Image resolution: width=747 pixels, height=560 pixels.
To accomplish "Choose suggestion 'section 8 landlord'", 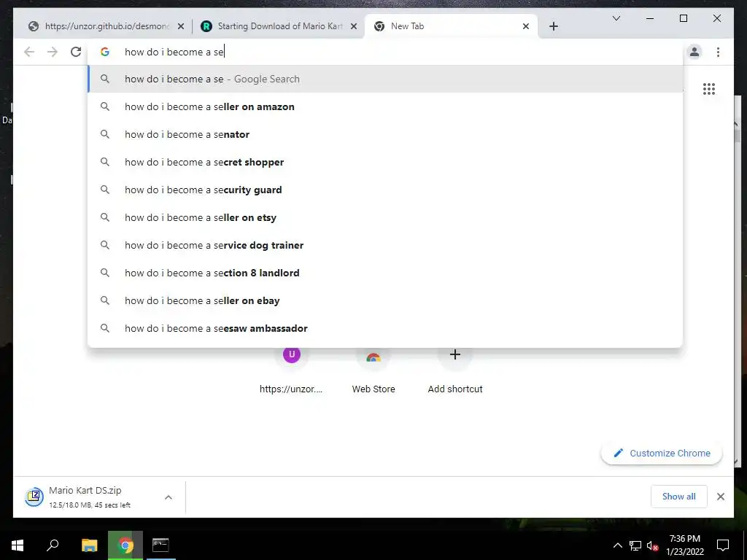I will [x=385, y=273].
